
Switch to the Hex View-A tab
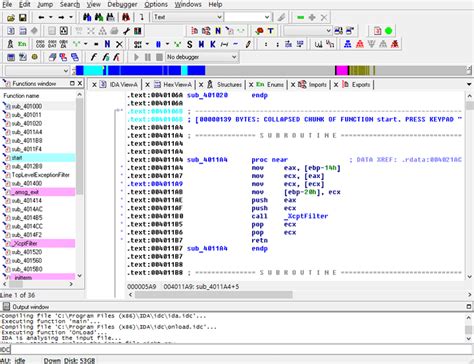177,85
